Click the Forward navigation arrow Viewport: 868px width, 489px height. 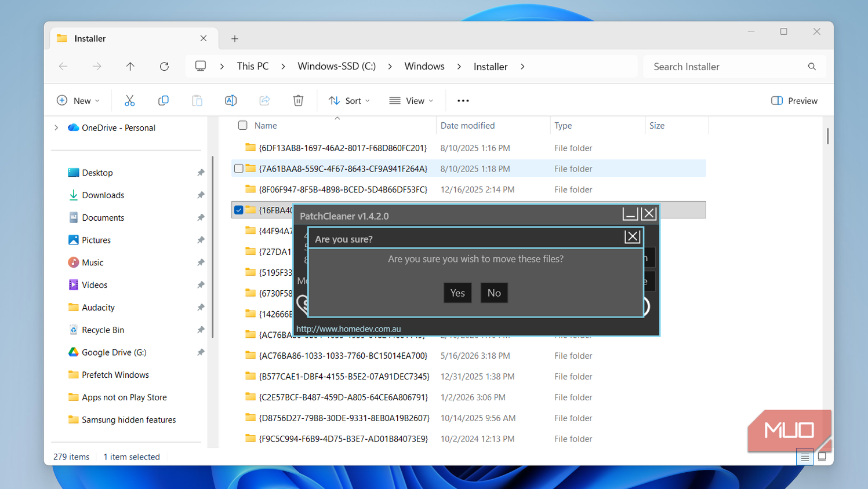[x=97, y=67]
